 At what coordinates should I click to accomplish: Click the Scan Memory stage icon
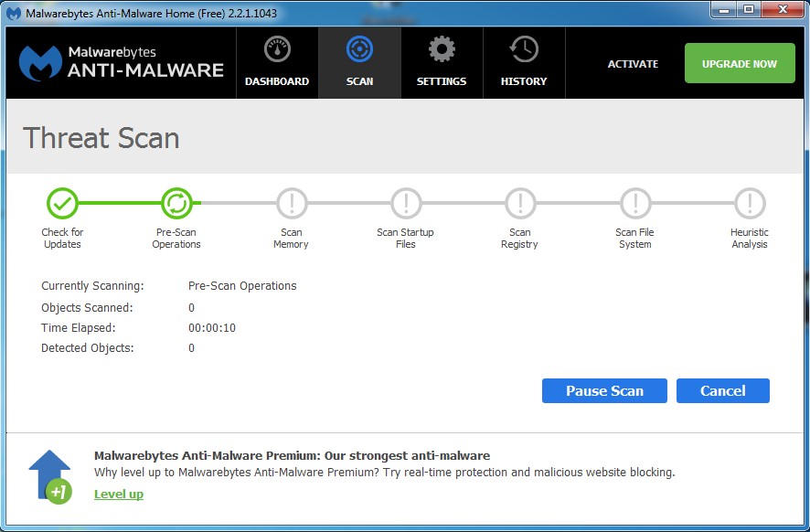[x=291, y=203]
